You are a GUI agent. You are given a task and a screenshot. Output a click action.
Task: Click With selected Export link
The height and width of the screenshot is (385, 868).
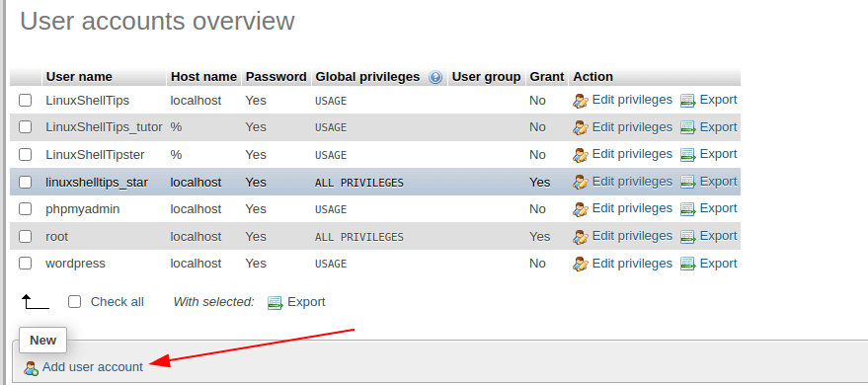tap(307, 302)
